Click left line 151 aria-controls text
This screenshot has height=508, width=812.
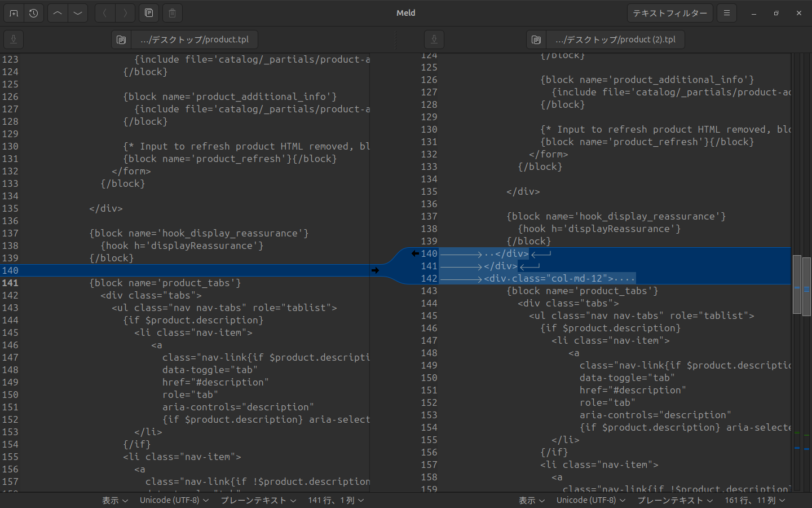(239, 407)
